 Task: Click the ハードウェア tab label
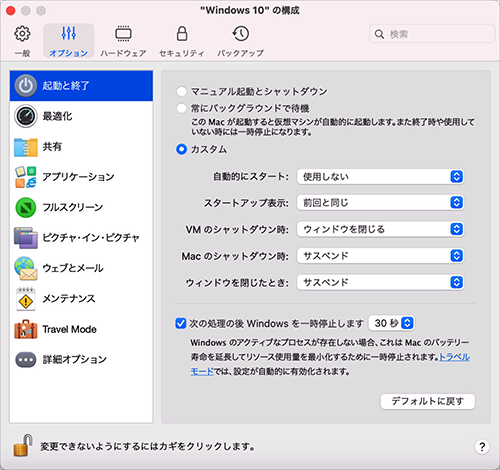point(123,53)
